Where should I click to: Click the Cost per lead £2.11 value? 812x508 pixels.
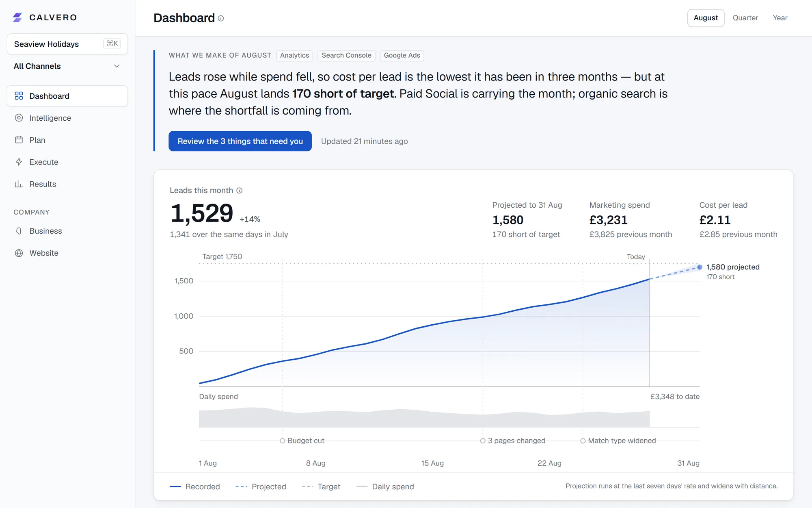click(x=715, y=220)
